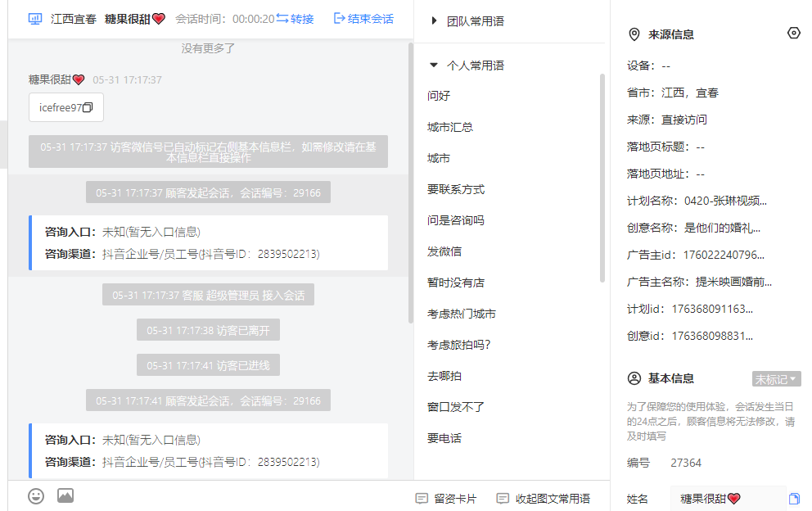Click the 省市: 江西, 宜春 row

point(673,93)
